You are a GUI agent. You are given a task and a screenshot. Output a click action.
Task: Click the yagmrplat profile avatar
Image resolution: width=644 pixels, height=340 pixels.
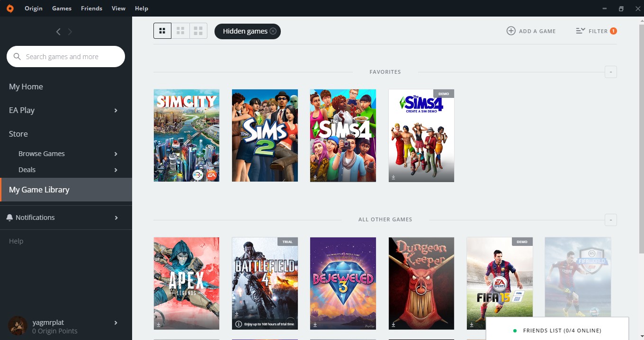click(18, 326)
